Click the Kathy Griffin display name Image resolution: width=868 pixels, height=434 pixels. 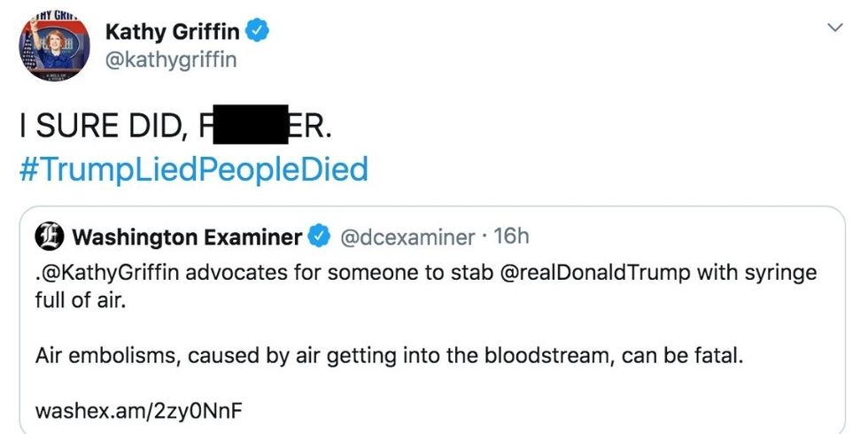point(172,33)
